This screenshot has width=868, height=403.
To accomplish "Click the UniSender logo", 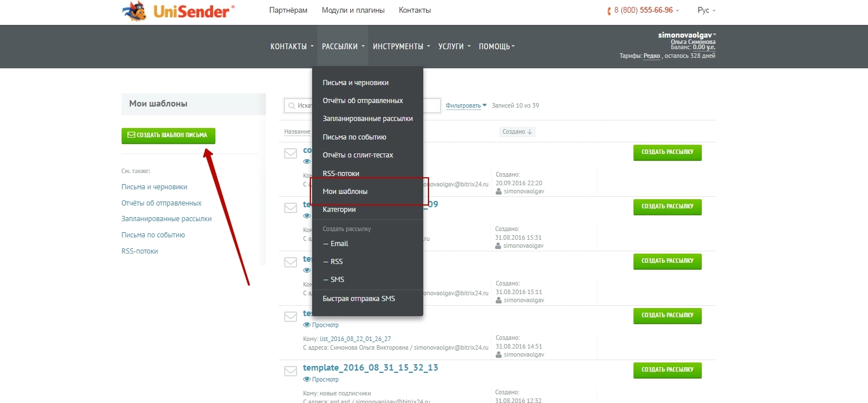I will coord(178,12).
